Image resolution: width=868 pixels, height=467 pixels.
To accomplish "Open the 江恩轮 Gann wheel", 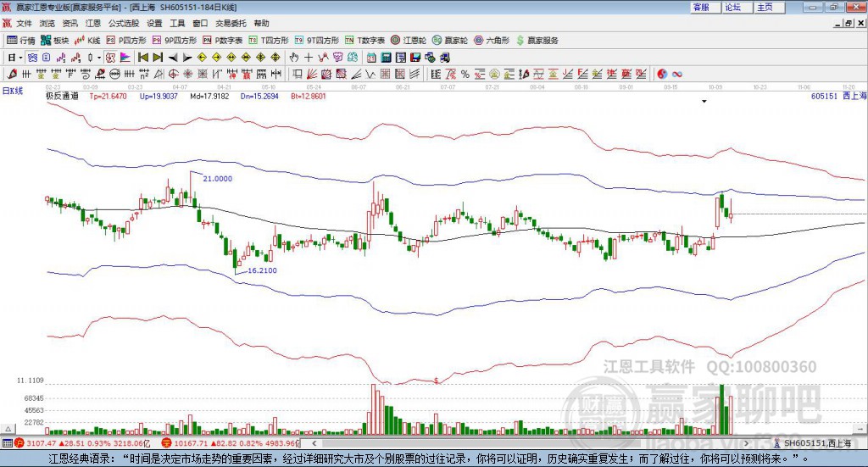I will pos(409,41).
